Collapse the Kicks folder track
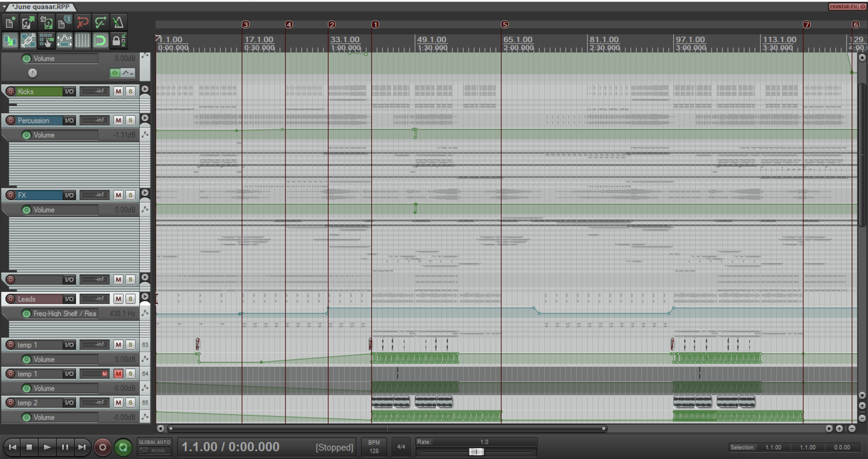868x459 pixels. click(145, 89)
